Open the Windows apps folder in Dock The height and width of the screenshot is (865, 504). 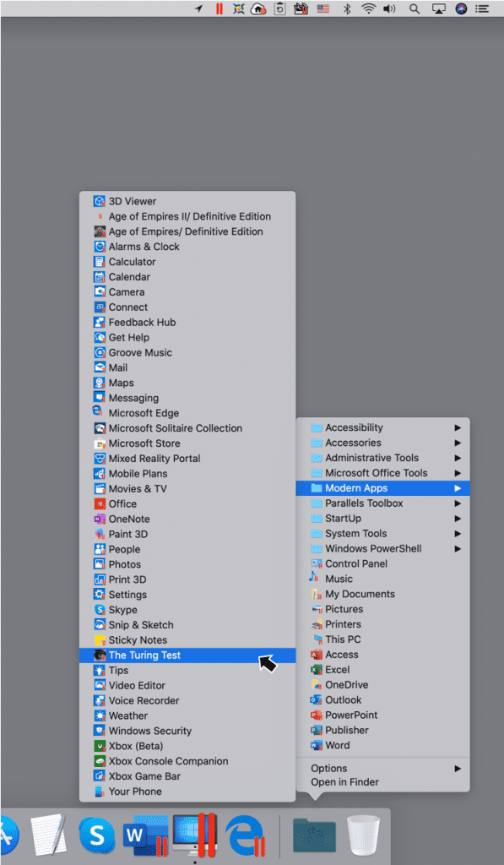[x=314, y=835]
